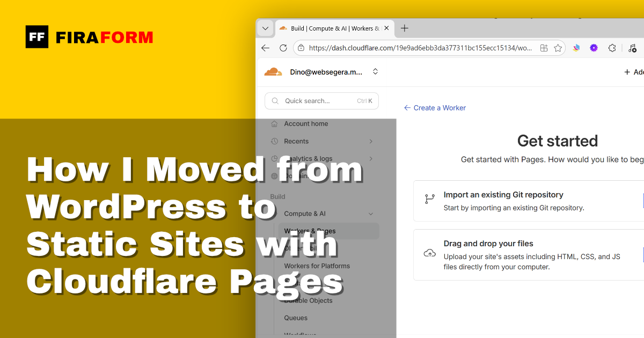Toggle the split screen browser feature
Image resolution: width=644 pixels, height=338 pixels.
point(544,48)
